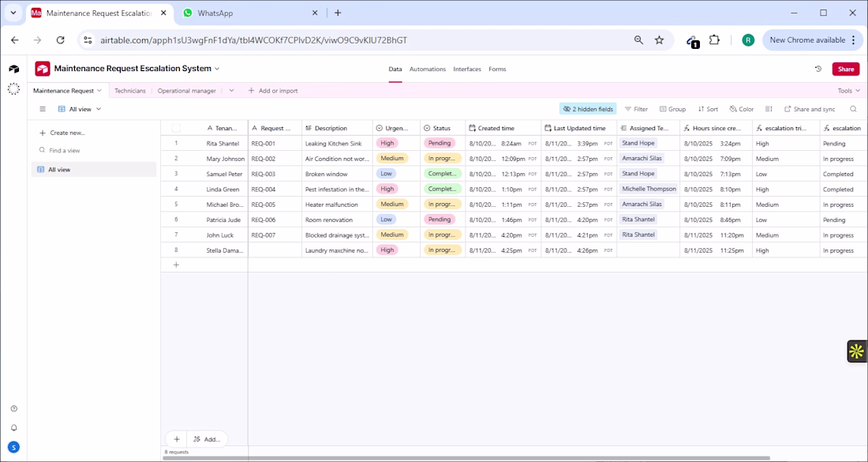Click the High urgency tag for REQ-001
The width and height of the screenshot is (868, 462).
click(387, 143)
